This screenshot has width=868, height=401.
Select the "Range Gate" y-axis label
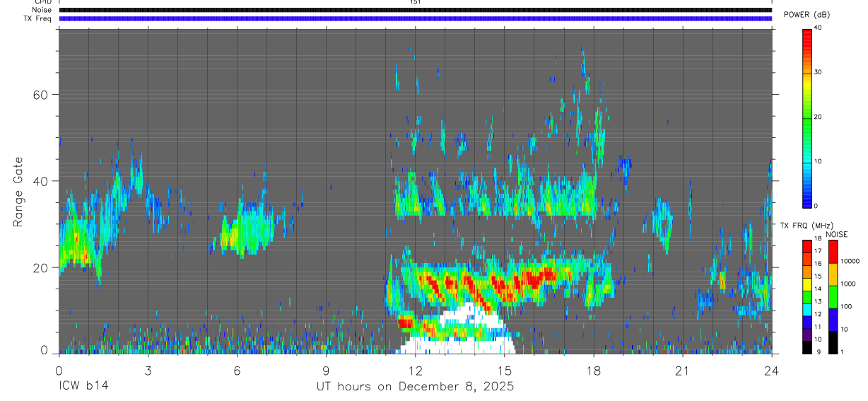(x=18, y=191)
